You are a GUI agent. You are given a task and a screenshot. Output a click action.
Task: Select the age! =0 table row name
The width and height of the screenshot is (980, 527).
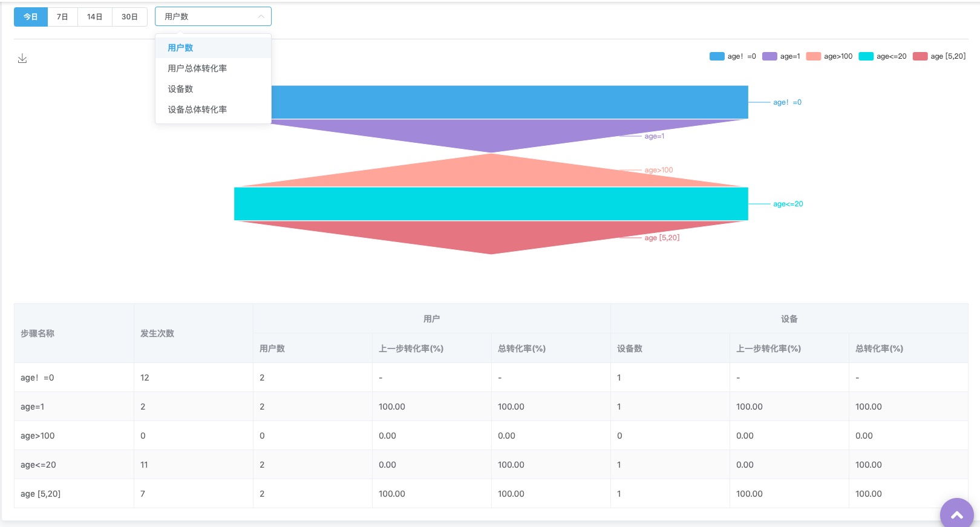37,378
